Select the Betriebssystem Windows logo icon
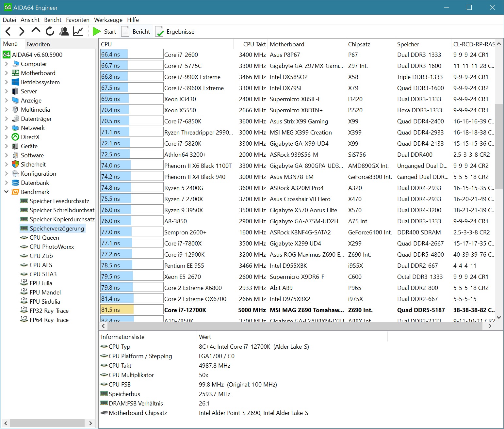Image resolution: width=504 pixels, height=429 pixels. coord(15,82)
